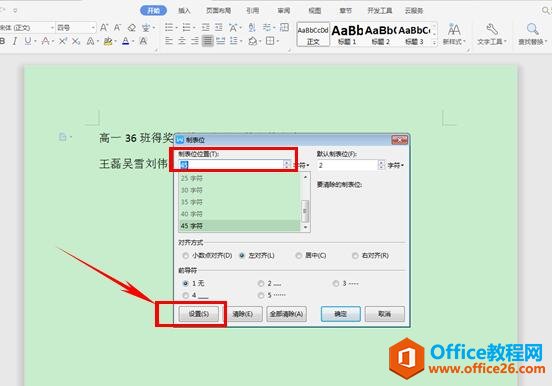Apply subscript X₂ formatting
Image resolution: width=552 pixels, height=386 pixels.
tap(76, 41)
